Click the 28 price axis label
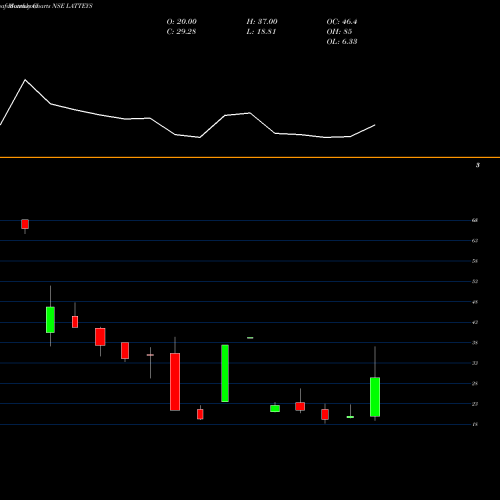The height and width of the screenshot is (500, 500). 475,383
